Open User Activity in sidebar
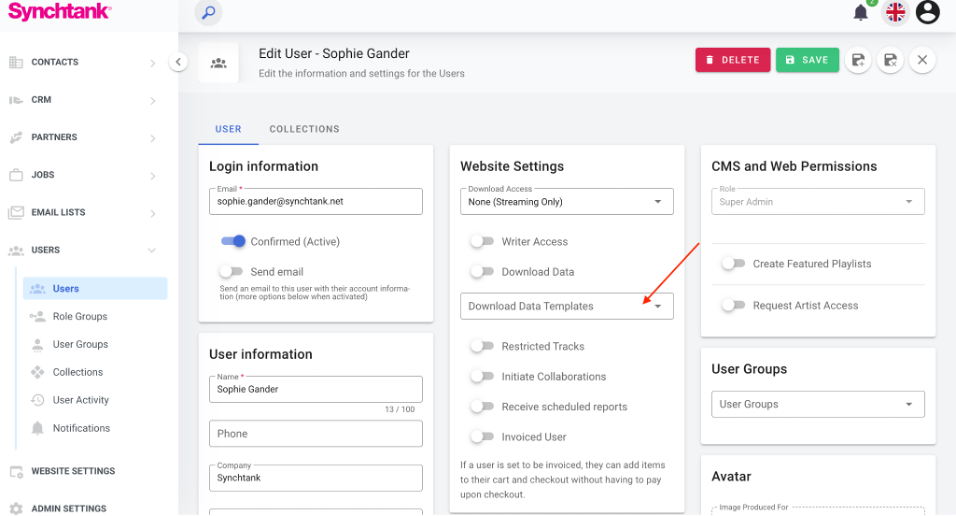This screenshot has width=956, height=516. click(x=80, y=400)
